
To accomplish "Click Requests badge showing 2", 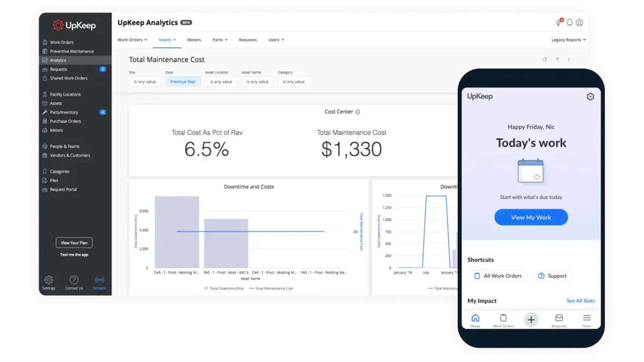I will point(103,69).
